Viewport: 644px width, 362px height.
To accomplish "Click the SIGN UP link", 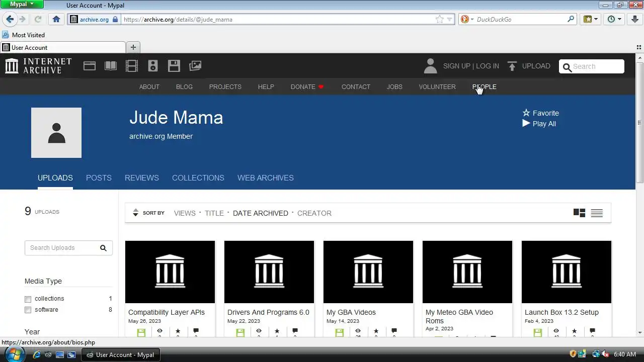I will [x=457, y=66].
